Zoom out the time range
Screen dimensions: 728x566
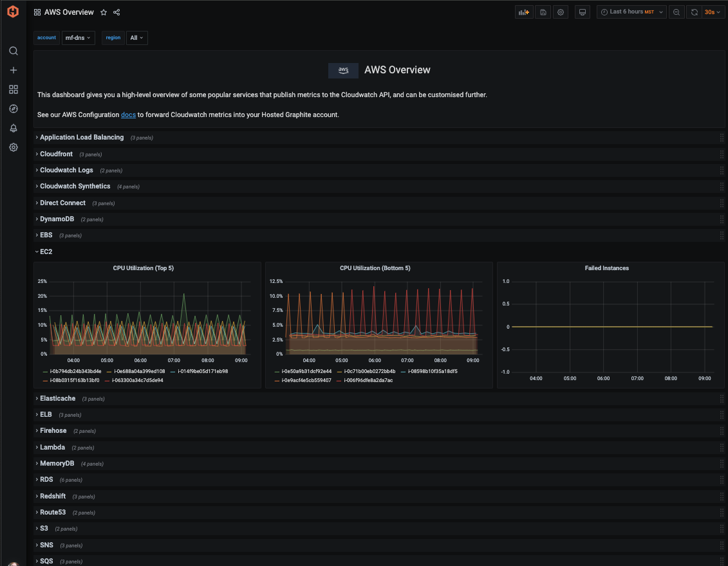click(x=677, y=12)
